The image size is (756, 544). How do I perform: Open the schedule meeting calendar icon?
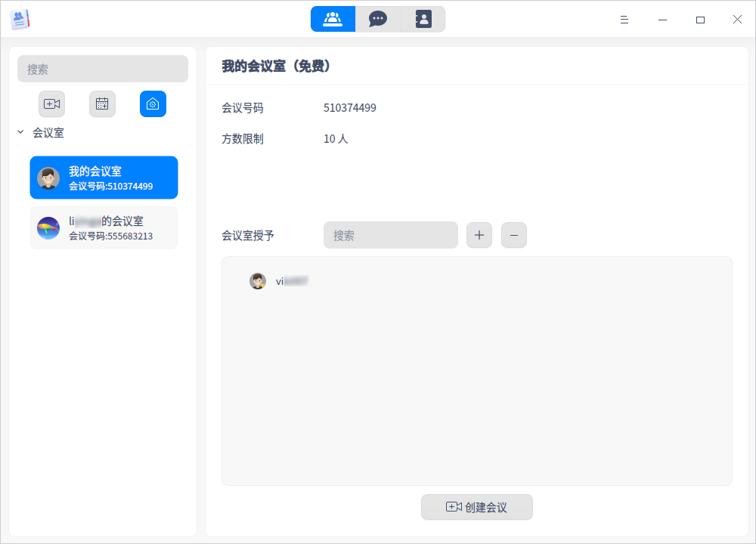(102, 104)
